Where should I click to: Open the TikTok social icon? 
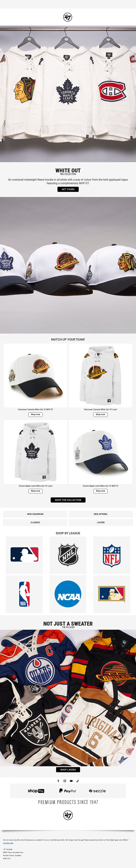pos(78,781)
